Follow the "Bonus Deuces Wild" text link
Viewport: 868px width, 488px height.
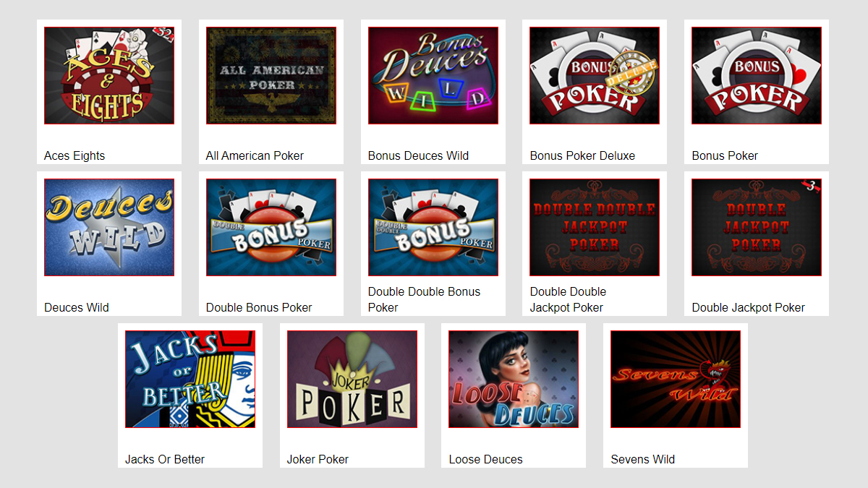click(x=419, y=155)
